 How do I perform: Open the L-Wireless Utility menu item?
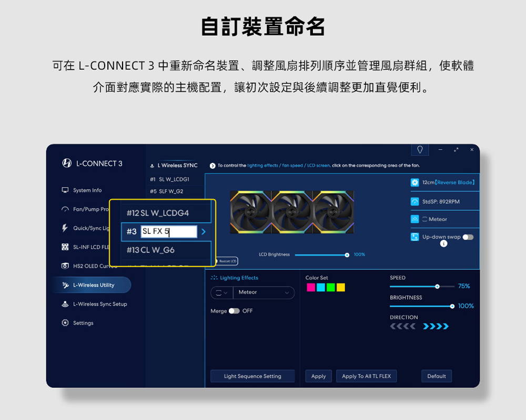(91, 285)
